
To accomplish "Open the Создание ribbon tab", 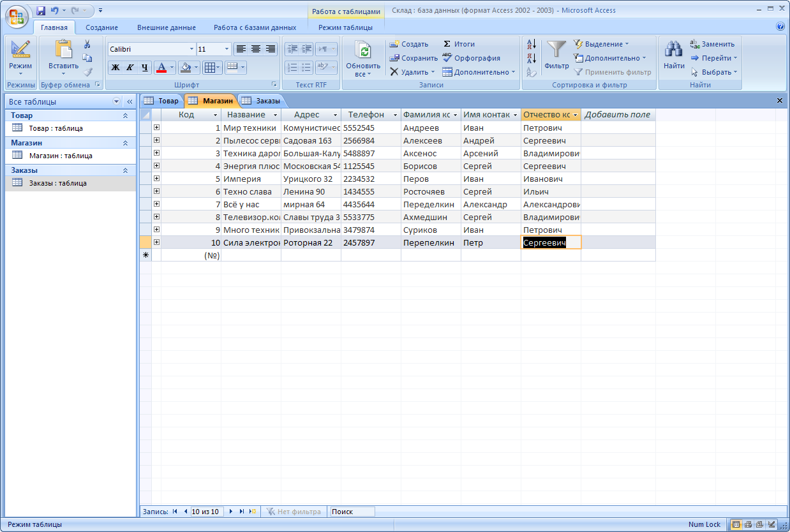I will tap(102, 27).
